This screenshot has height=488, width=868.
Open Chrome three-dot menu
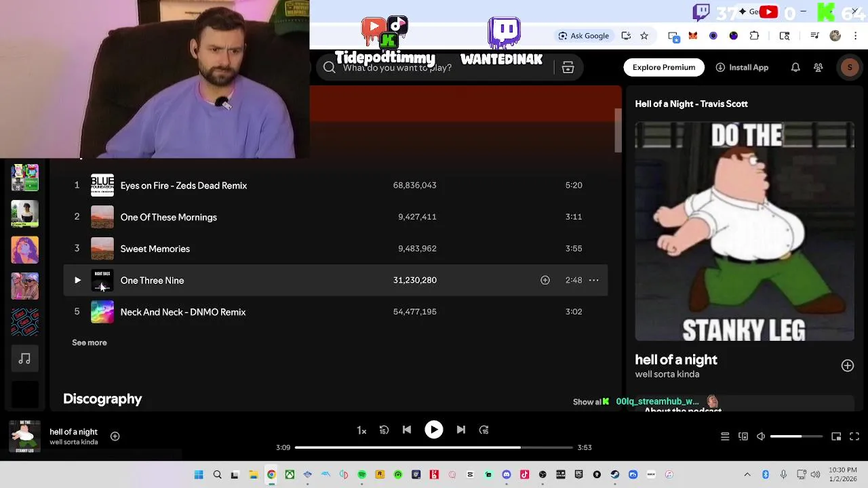pyautogui.click(x=854, y=36)
